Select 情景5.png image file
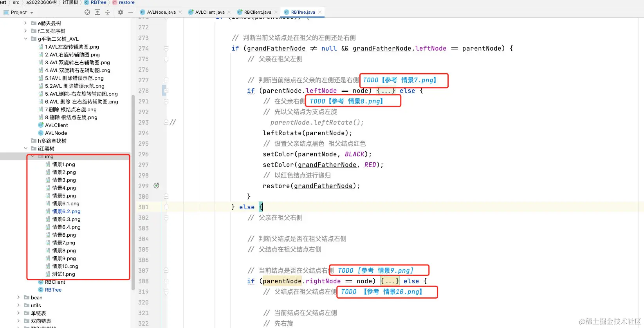 pyautogui.click(x=64, y=196)
